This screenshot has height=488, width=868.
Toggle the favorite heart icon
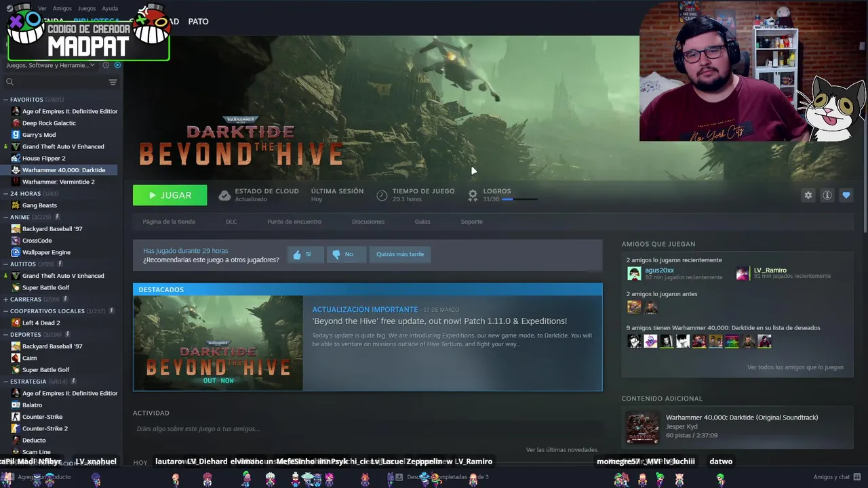pyautogui.click(x=846, y=195)
